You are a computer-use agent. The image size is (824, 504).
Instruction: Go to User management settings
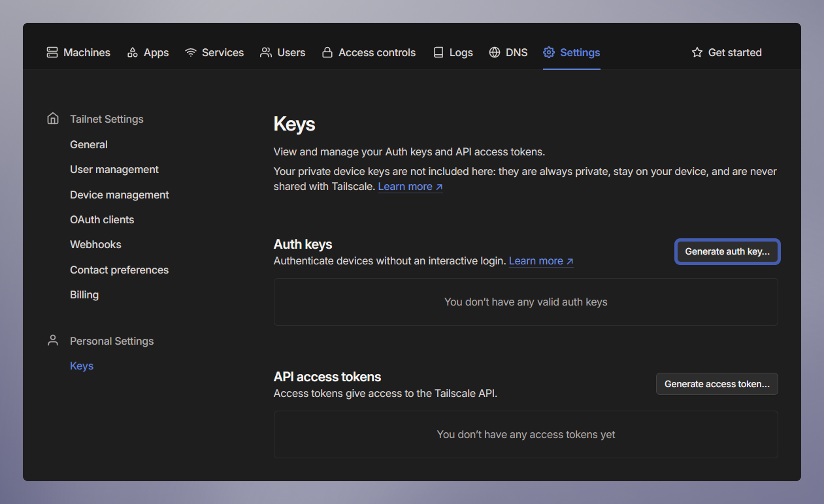114,169
